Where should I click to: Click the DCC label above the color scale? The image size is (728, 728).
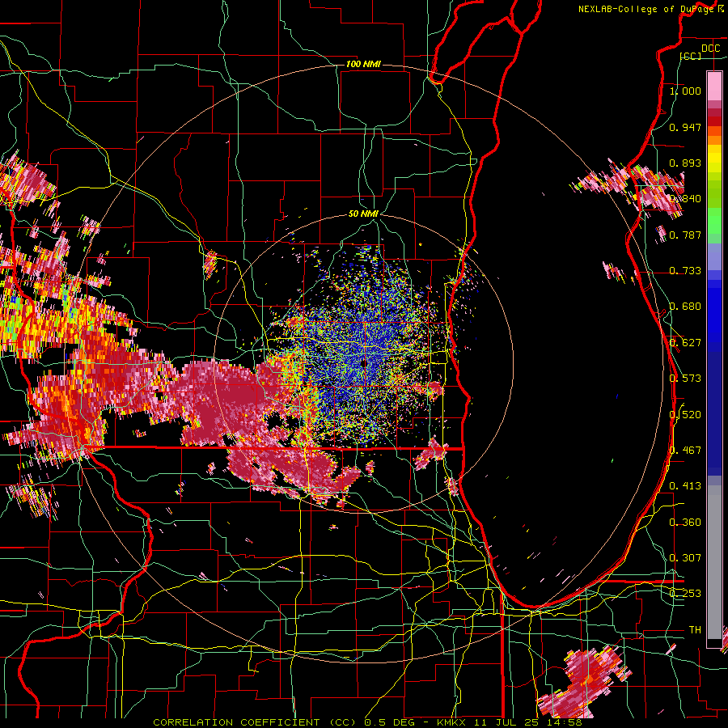click(x=710, y=49)
